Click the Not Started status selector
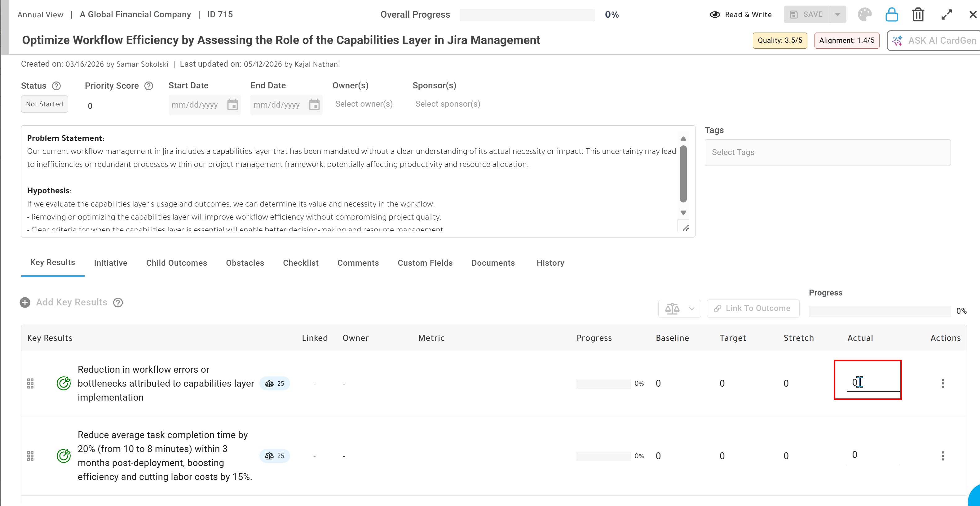 45,104
